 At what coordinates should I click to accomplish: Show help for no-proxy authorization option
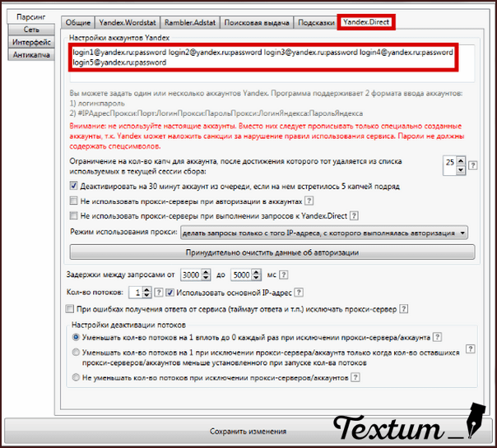pyautogui.click(x=309, y=201)
